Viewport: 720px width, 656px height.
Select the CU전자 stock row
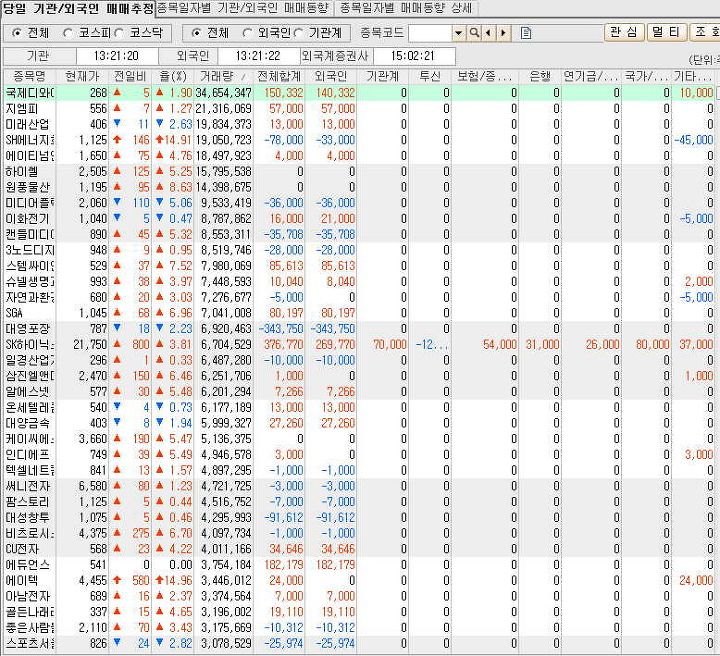[359, 549]
